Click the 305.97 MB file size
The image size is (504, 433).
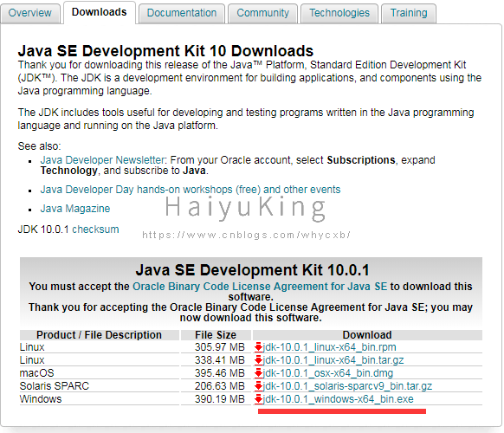click(220, 347)
